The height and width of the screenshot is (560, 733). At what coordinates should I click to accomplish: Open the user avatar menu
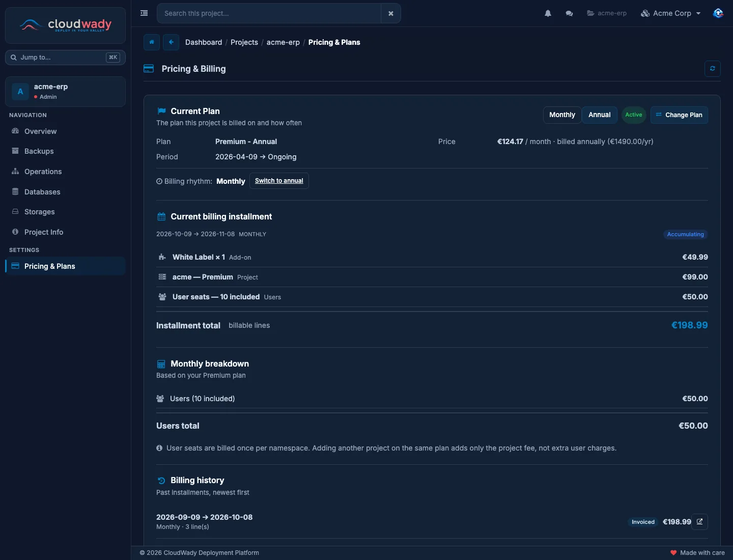(x=718, y=13)
